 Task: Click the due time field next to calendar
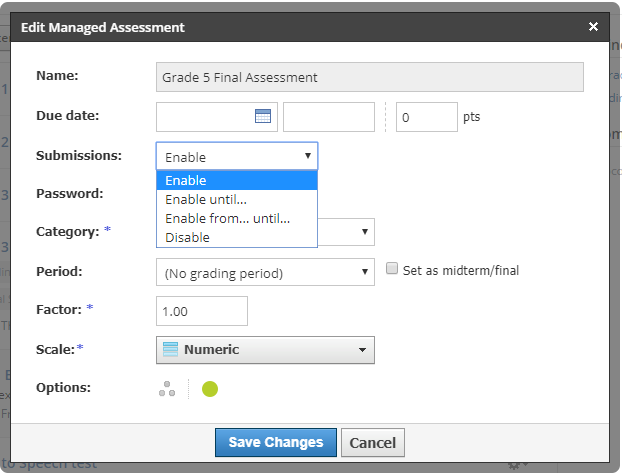click(329, 117)
